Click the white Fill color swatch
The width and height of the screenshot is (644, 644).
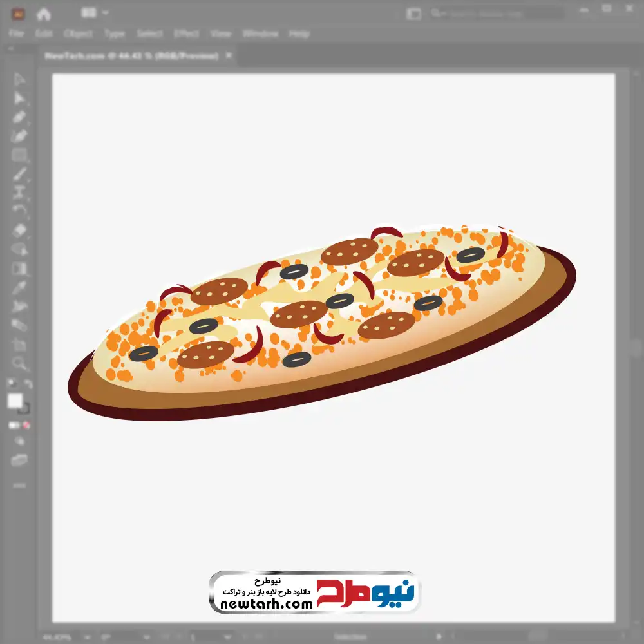[15, 401]
